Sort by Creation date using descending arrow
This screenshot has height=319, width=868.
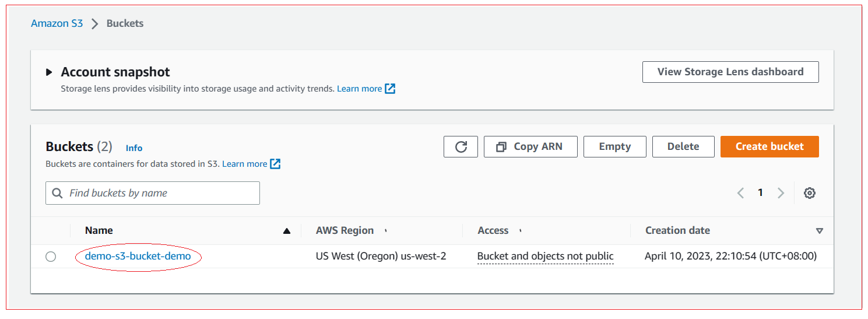[x=819, y=231]
